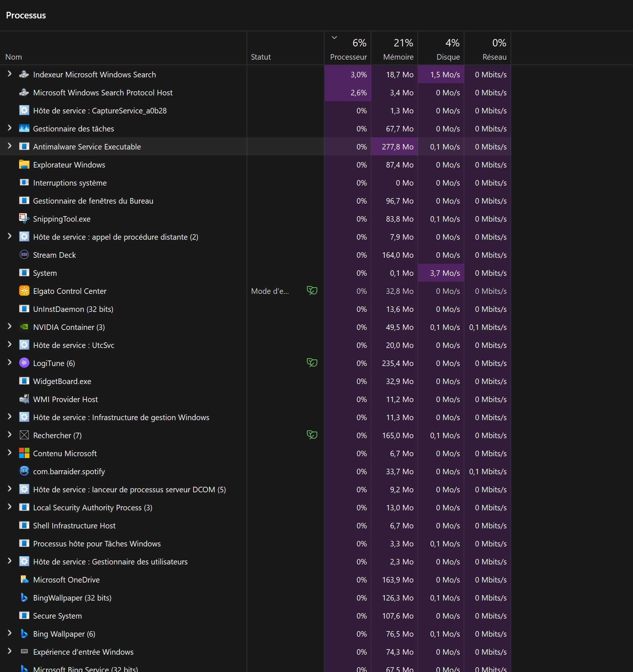633x672 pixels.
Task: Select Processus hôte pour Tâches Windows
Action: (255, 544)
